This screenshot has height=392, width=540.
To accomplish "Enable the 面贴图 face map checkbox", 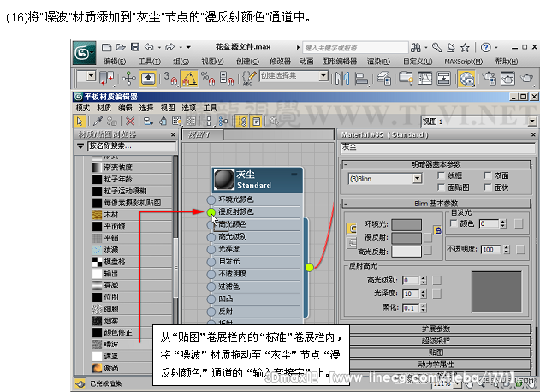I will [x=441, y=187].
